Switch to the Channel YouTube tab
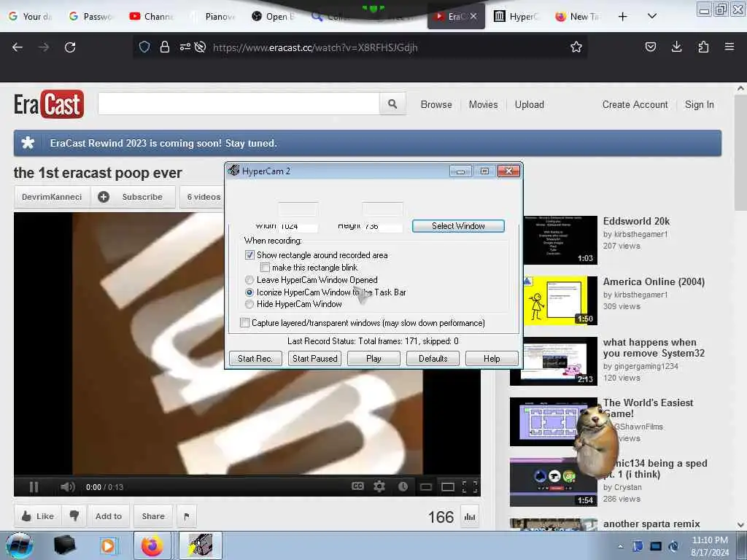 [x=152, y=16]
